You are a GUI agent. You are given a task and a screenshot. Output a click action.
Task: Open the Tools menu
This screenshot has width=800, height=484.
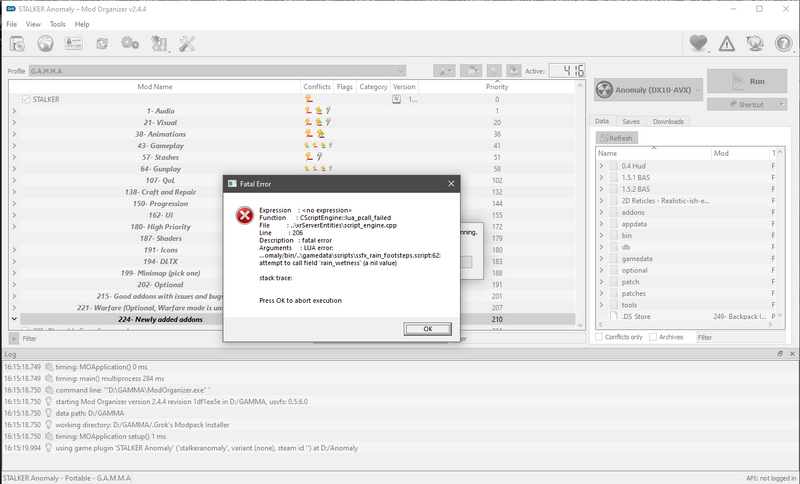coord(58,24)
